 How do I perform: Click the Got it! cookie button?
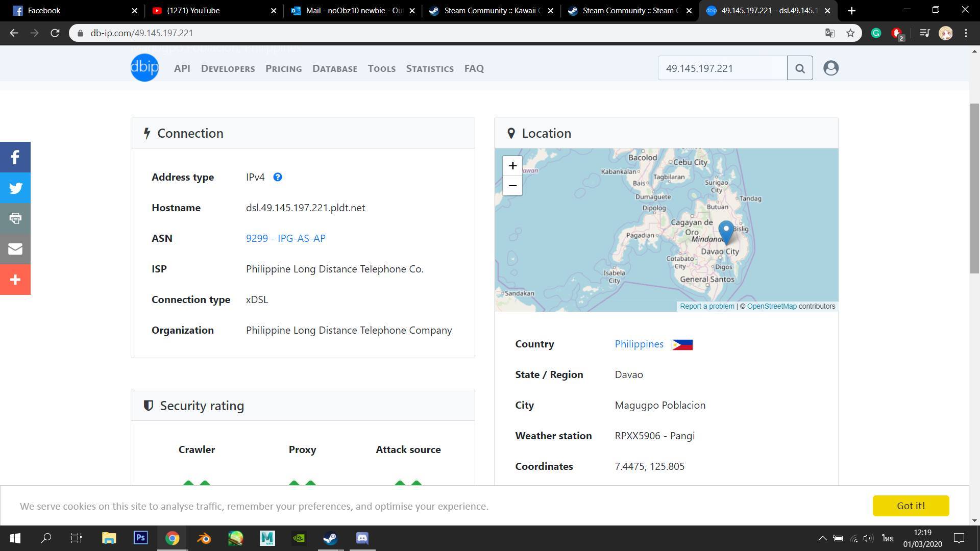pyautogui.click(x=911, y=506)
